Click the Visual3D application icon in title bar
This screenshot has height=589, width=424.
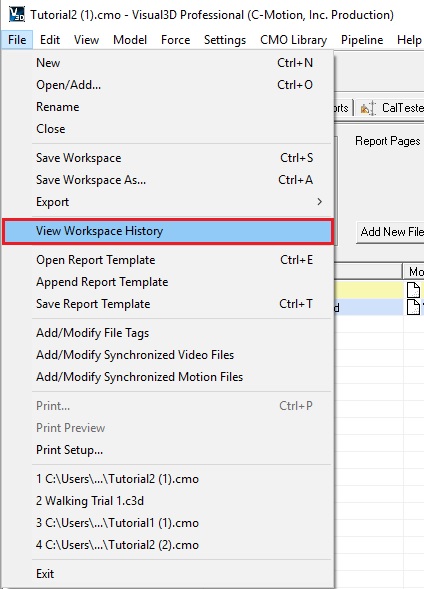[16, 14]
